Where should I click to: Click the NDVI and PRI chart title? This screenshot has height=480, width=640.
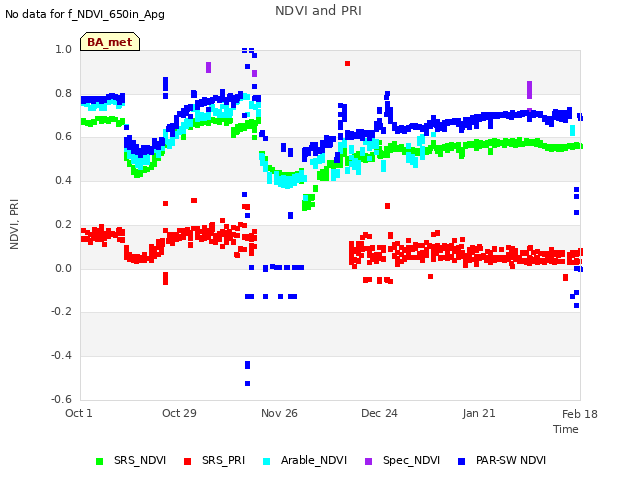[x=318, y=11]
